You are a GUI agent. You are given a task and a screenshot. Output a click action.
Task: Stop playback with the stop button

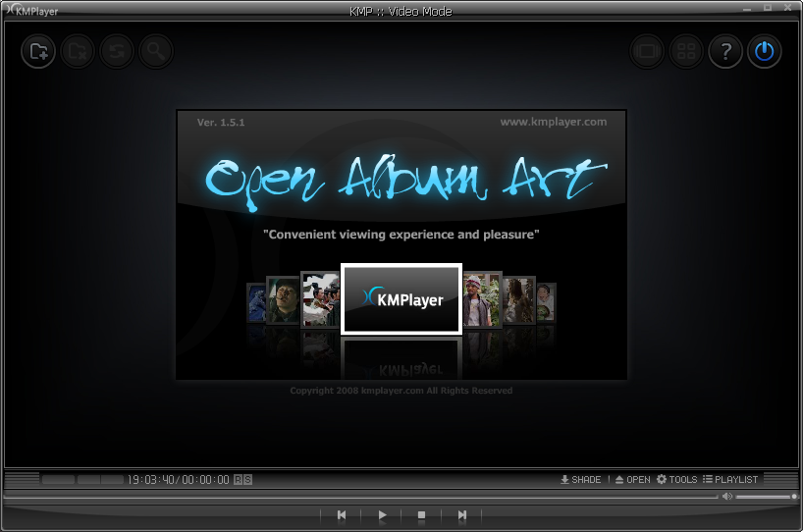(421, 515)
